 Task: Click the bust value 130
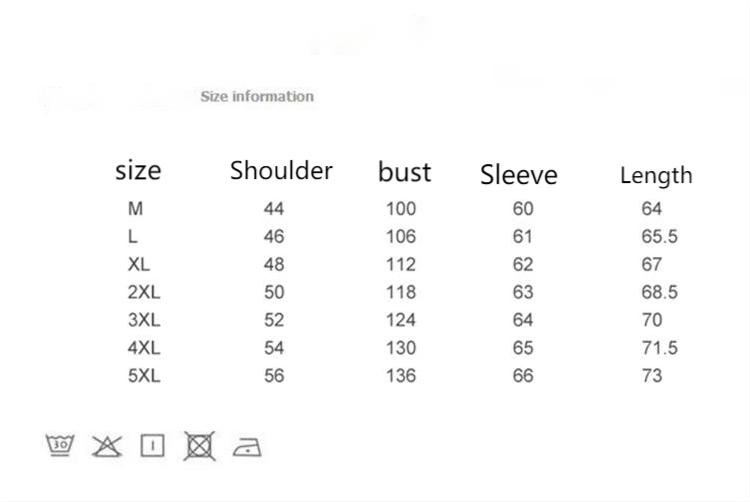(401, 348)
